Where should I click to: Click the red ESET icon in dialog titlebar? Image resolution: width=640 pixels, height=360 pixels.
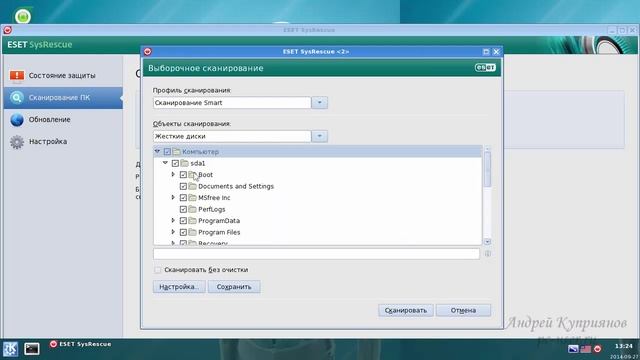pos(148,51)
